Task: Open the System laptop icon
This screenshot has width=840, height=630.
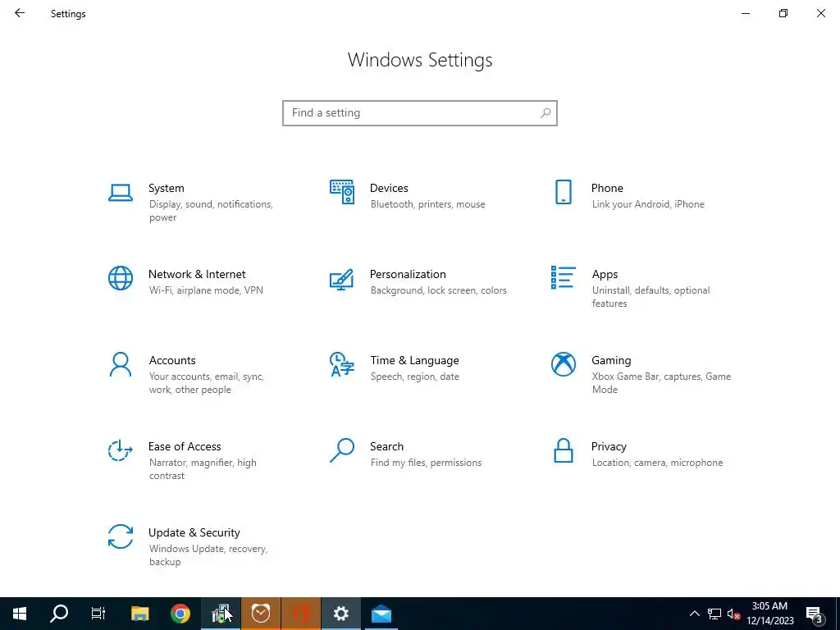Action: coord(120,193)
